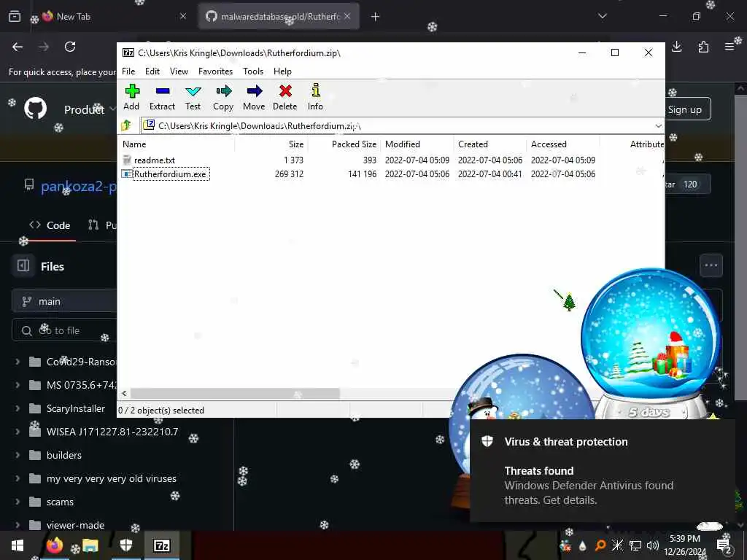This screenshot has width=747, height=560.
Task: Expand the scams folder
Action: [18, 502]
